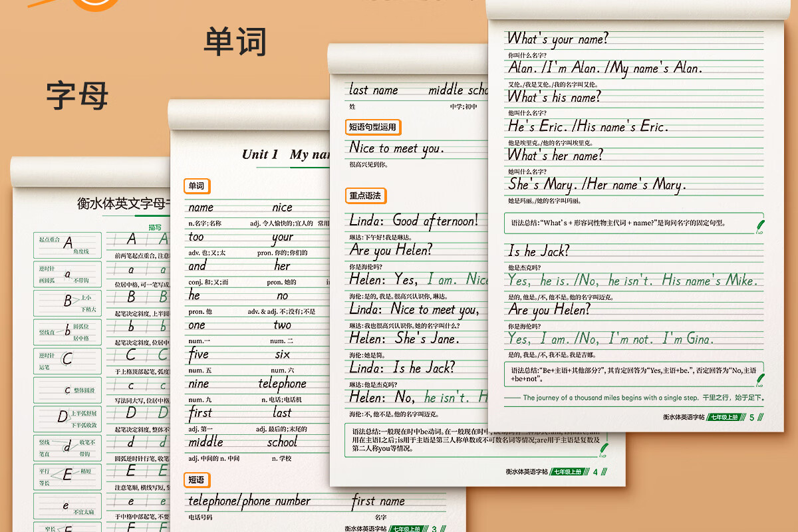
Task: Click the page number 3 footer
Action: (434, 529)
